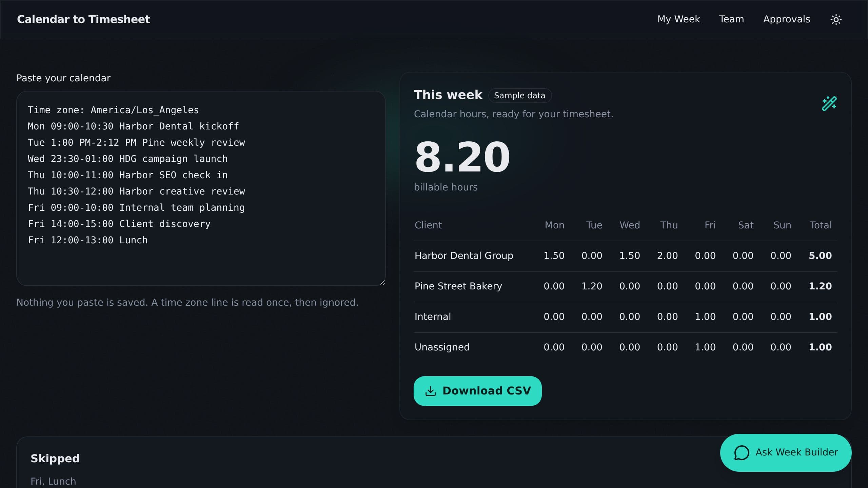Open the Approvals nav item
The height and width of the screenshot is (488, 868).
(x=787, y=19)
